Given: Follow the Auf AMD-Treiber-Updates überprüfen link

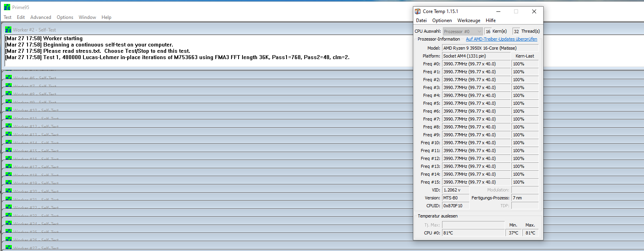Looking at the screenshot, I should pos(502,39).
